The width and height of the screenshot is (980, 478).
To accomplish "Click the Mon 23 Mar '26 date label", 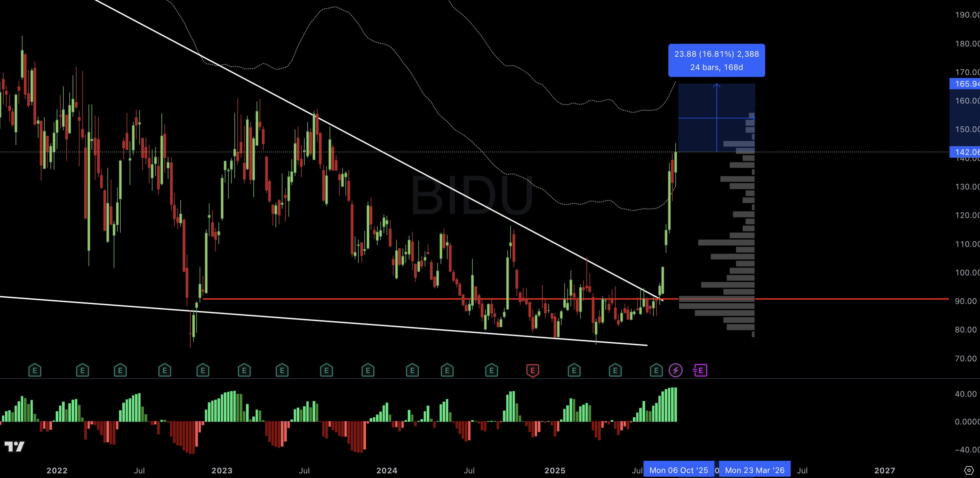I will click(755, 470).
